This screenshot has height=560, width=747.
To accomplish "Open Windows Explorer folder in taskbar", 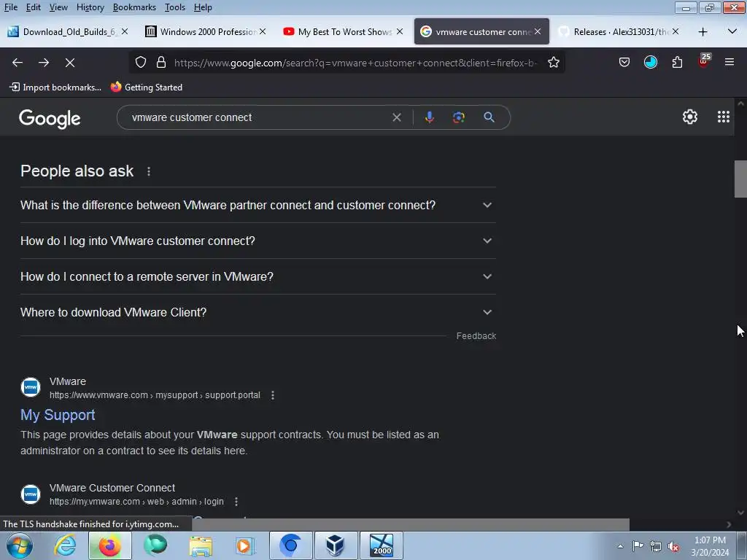I will point(201,545).
